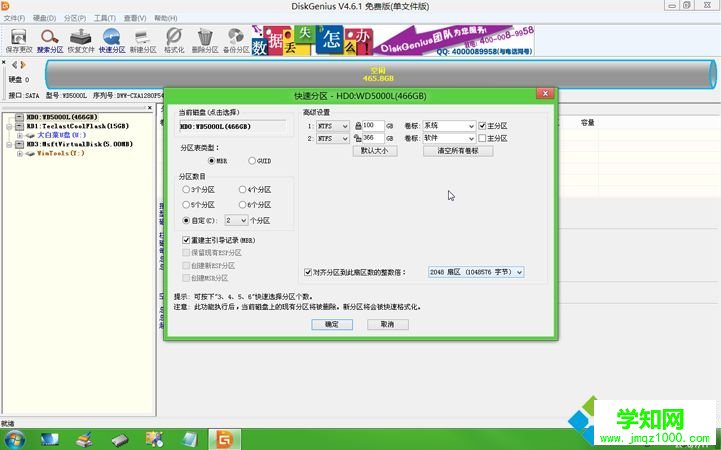Click the 保存更改 save changes toolbar icon
This screenshot has width=721, height=450.
[19, 40]
